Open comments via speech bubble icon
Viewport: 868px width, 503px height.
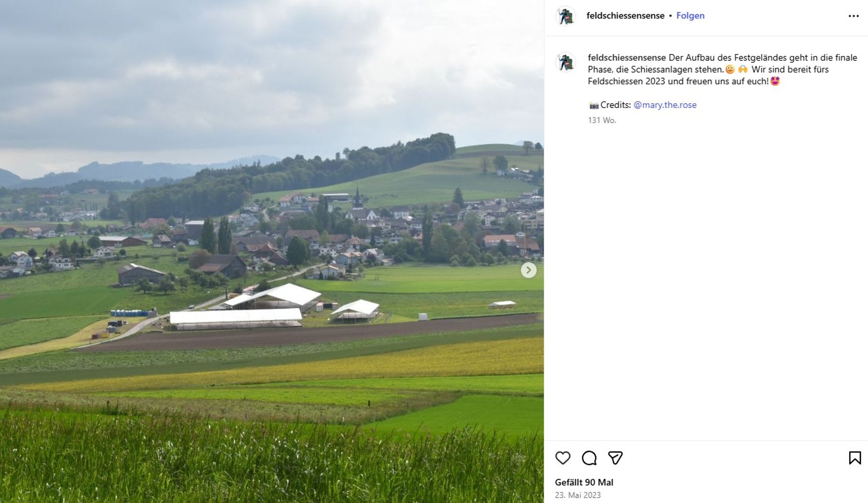pos(589,458)
